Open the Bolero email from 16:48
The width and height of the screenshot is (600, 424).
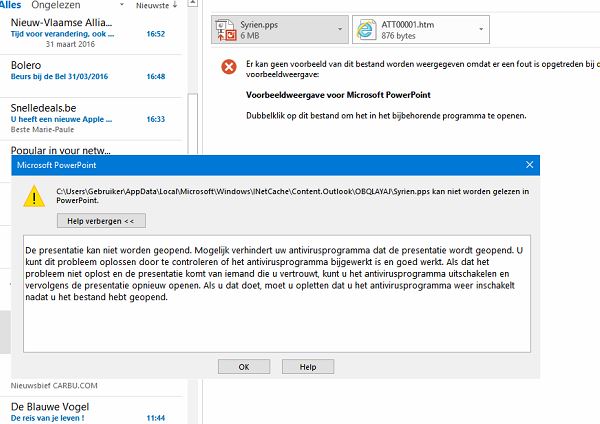pyautogui.click(x=91, y=75)
